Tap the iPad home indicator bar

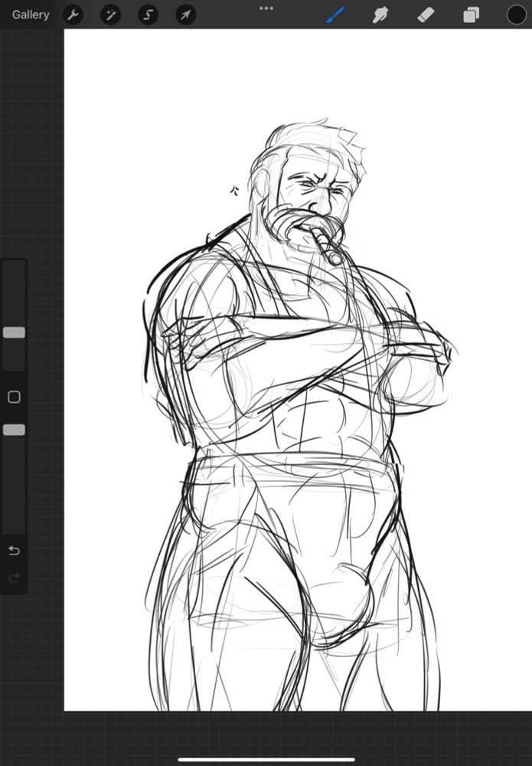click(x=266, y=760)
